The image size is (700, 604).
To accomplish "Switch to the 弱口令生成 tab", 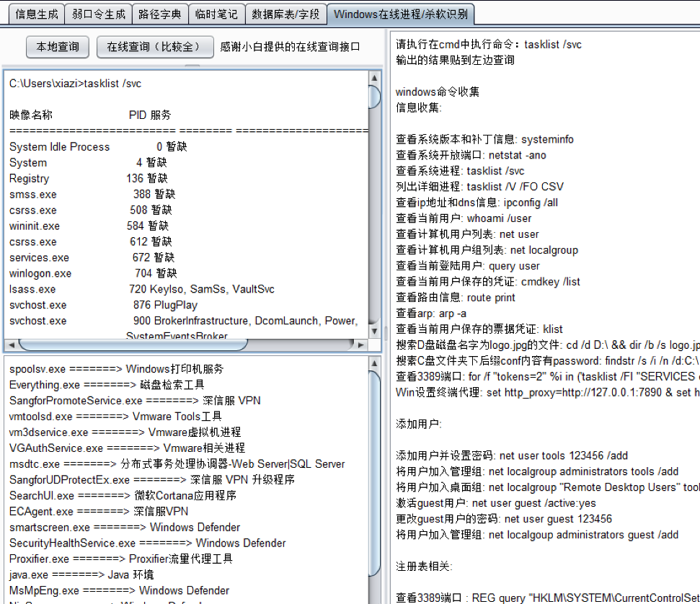I will click(99, 14).
